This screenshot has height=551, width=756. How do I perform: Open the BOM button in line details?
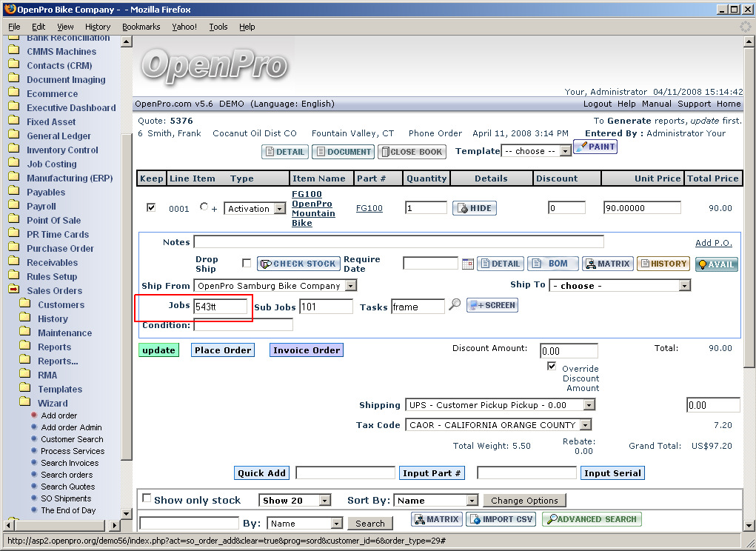[x=552, y=264]
